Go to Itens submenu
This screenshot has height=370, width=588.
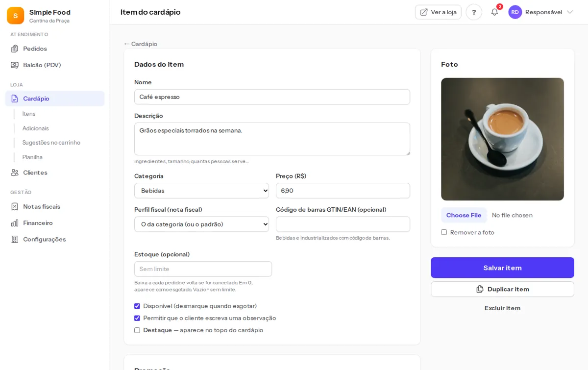[x=29, y=114]
